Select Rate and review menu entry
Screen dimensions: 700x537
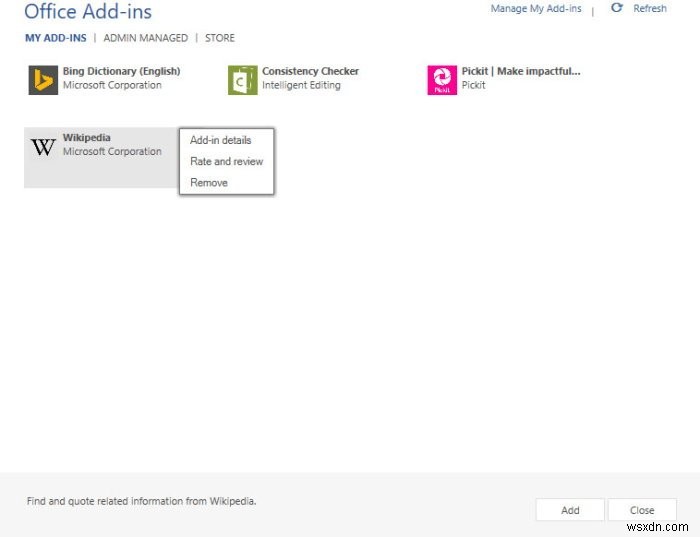click(x=226, y=161)
